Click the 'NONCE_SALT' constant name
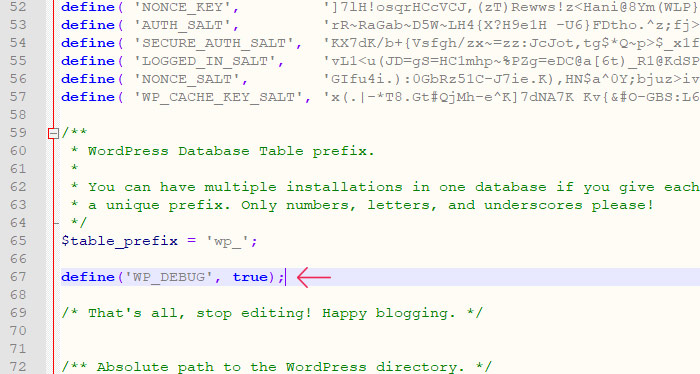This screenshot has height=374, width=700. pos(187,79)
